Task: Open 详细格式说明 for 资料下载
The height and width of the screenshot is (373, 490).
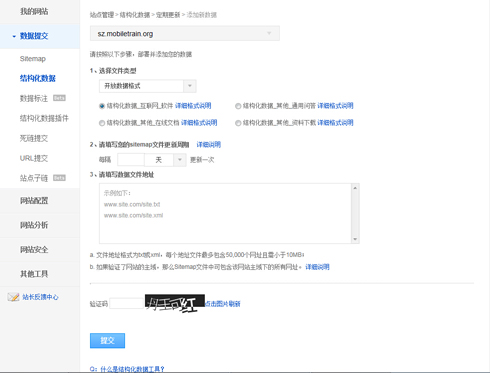Action: 335,123
